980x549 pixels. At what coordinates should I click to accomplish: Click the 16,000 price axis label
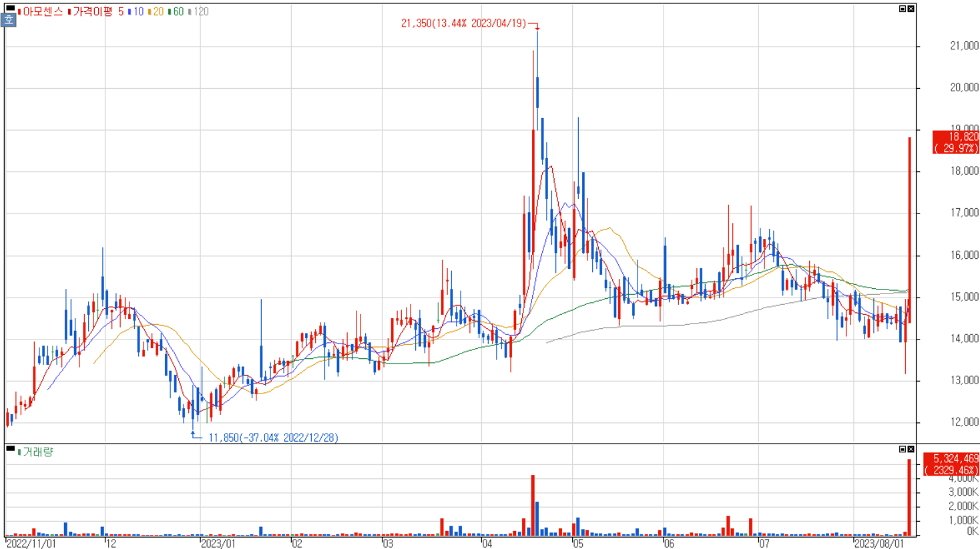pyautogui.click(x=964, y=255)
